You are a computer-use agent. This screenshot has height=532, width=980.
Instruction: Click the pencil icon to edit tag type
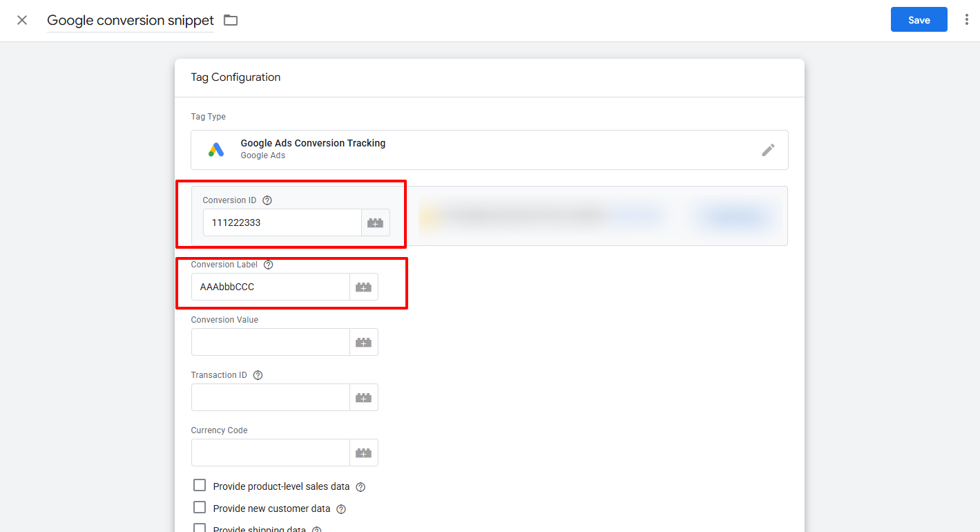[x=768, y=150]
